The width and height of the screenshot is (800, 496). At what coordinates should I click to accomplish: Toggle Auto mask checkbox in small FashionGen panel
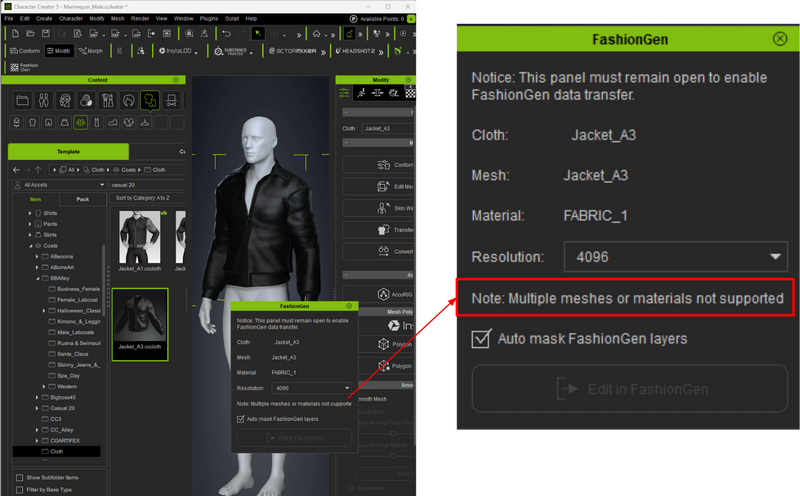(x=240, y=419)
